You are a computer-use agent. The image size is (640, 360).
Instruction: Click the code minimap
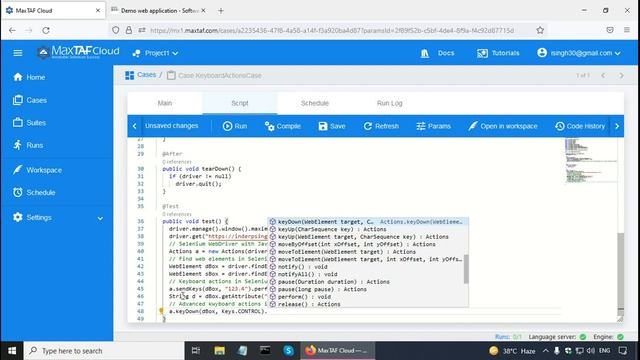click(591, 161)
